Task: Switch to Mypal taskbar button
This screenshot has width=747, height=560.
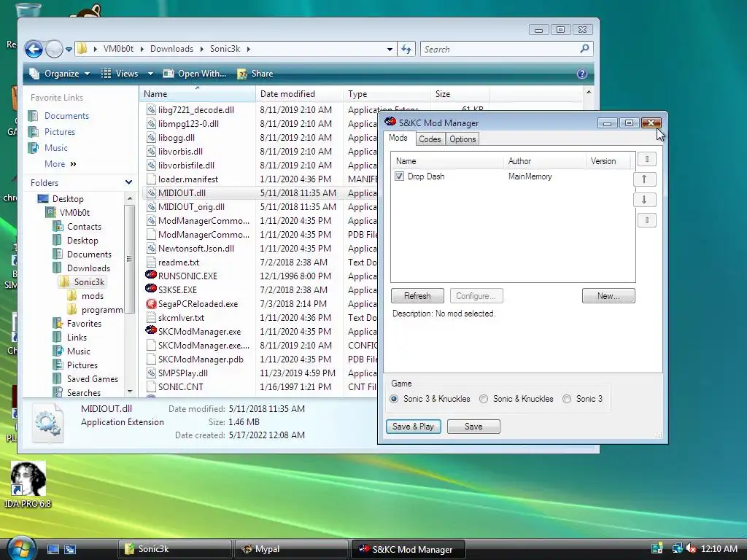Action: click(292, 549)
